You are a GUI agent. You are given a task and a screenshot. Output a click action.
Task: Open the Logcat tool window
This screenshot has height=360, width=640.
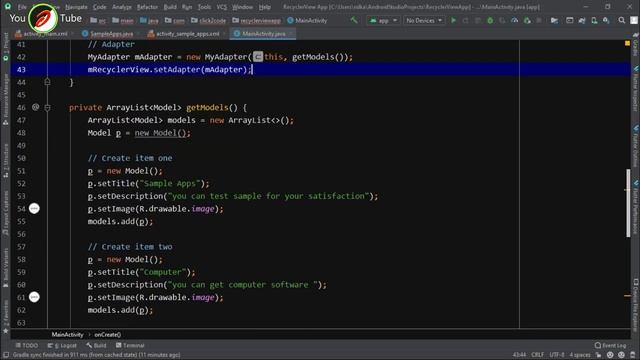pos(62,345)
